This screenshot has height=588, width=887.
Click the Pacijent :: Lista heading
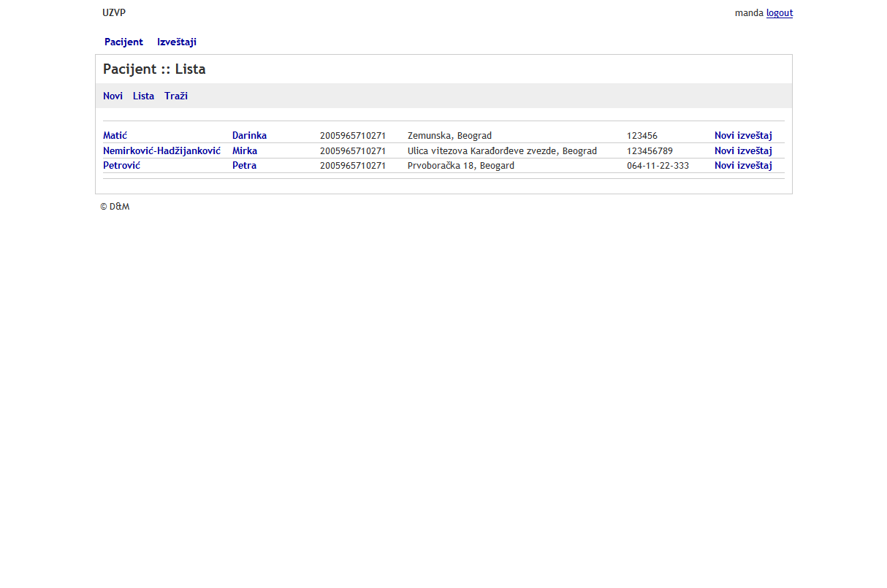pos(154,69)
